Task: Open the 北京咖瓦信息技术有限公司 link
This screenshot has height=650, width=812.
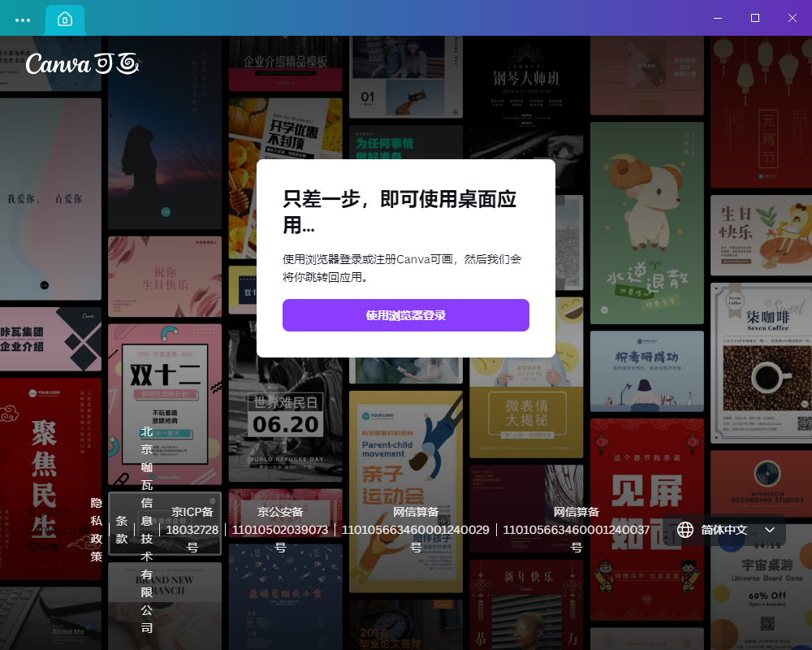Action: click(x=146, y=530)
